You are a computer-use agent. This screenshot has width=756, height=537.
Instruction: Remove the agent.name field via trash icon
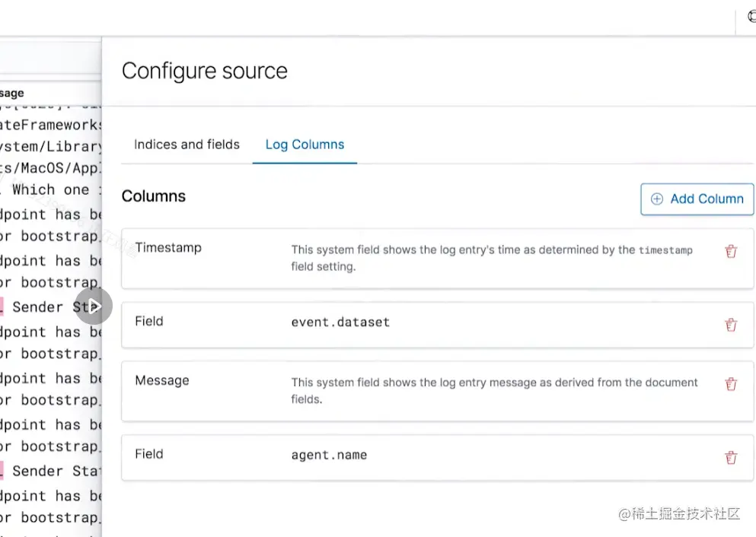point(731,457)
